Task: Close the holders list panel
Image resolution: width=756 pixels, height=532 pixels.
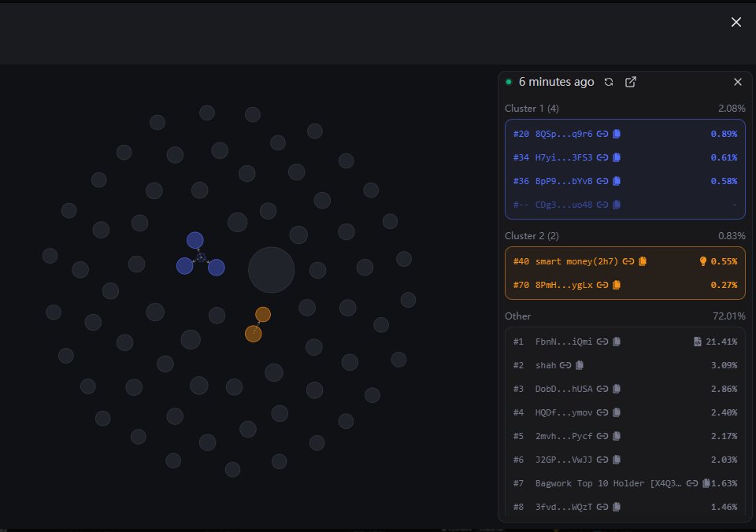Action: coord(738,82)
